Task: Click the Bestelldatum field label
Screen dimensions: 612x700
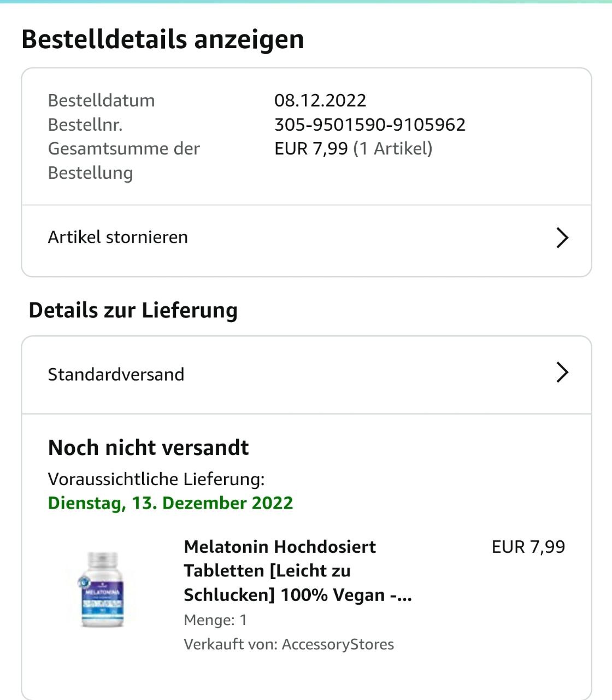Action: (102, 101)
